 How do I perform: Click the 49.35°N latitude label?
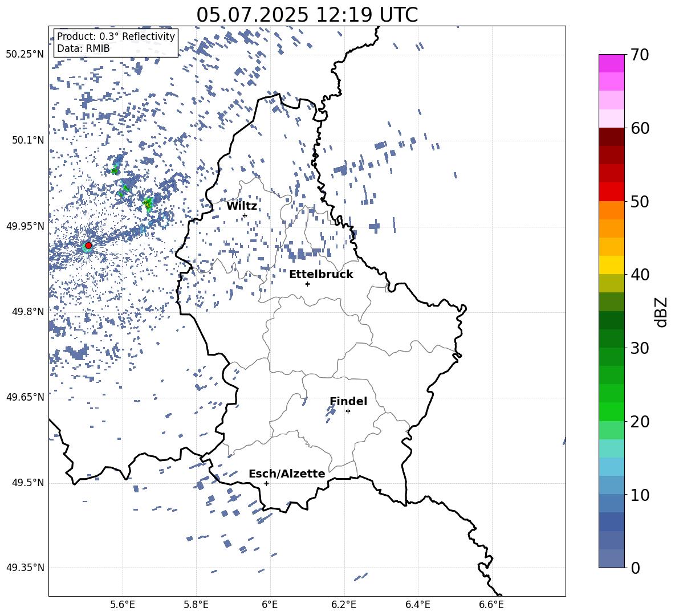(x=25, y=568)
